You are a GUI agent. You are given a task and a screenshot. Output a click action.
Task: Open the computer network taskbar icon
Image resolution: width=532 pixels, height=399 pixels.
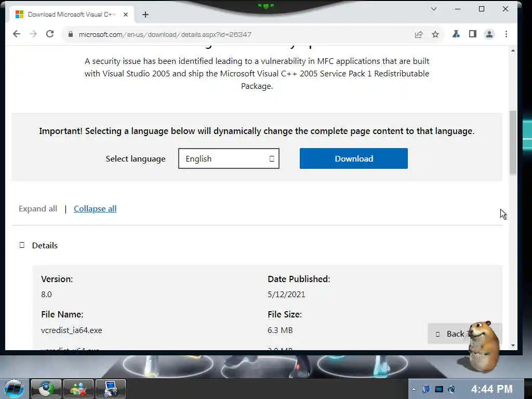[111, 389]
